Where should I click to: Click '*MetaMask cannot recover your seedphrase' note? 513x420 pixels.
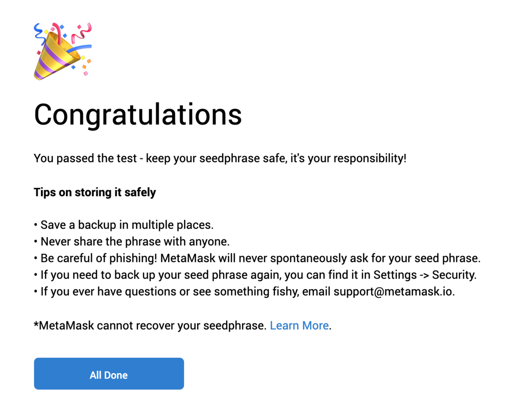(x=150, y=326)
